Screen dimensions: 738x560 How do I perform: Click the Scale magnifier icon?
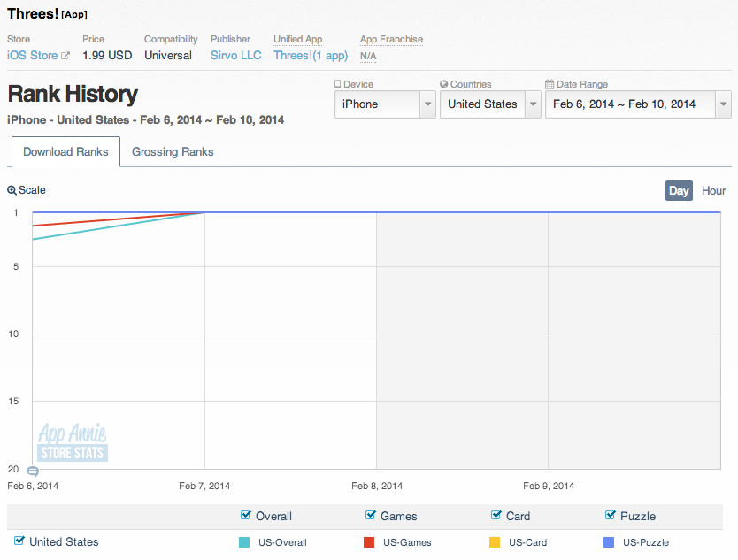point(12,190)
